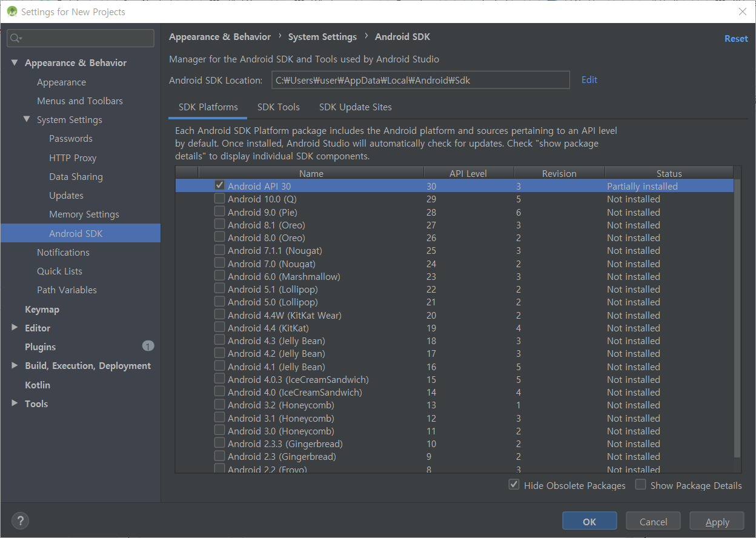This screenshot has height=538, width=756.
Task: Uncheck the Android API 30 checkbox
Action: point(219,185)
